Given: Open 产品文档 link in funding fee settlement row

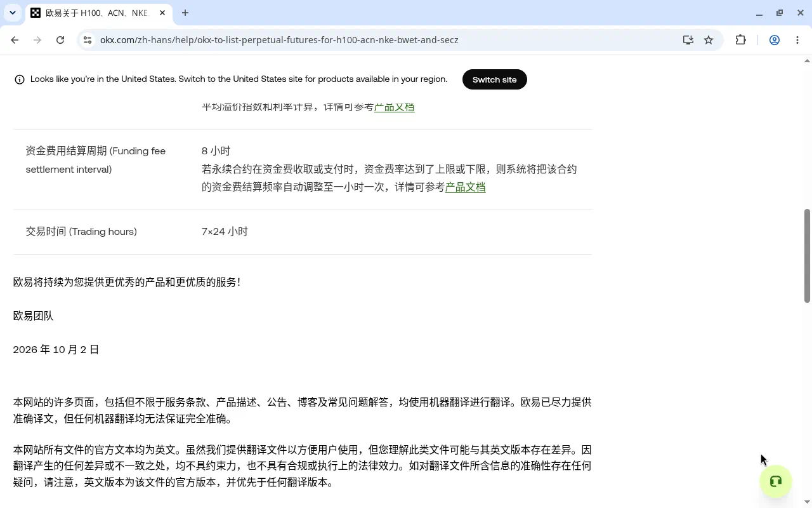Looking at the screenshot, I should click(x=466, y=187).
